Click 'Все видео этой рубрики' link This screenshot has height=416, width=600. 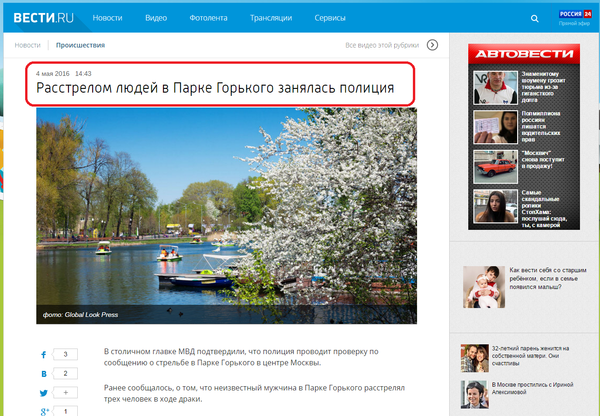coord(382,45)
